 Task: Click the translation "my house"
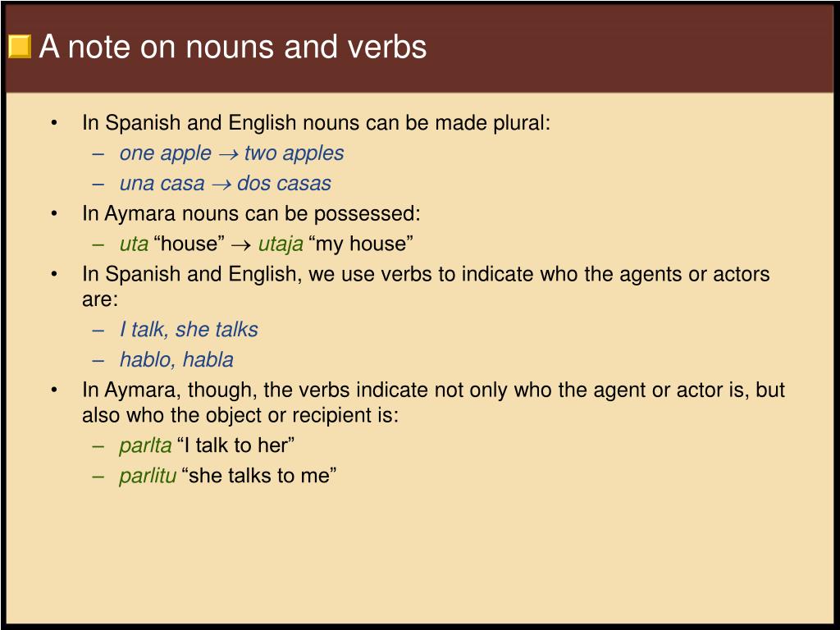coord(361,244)
